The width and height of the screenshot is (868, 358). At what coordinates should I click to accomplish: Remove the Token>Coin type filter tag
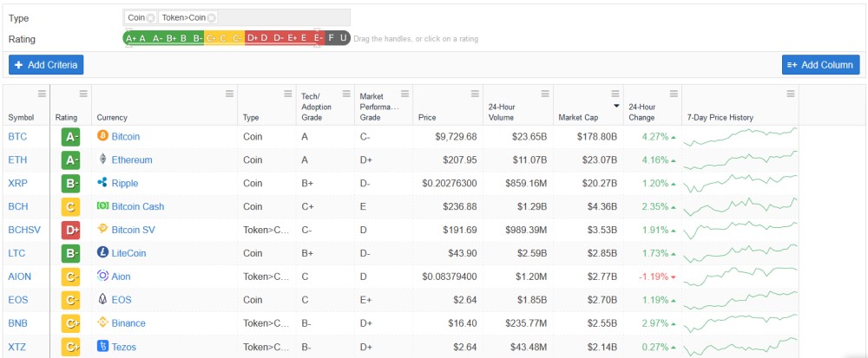212,17
